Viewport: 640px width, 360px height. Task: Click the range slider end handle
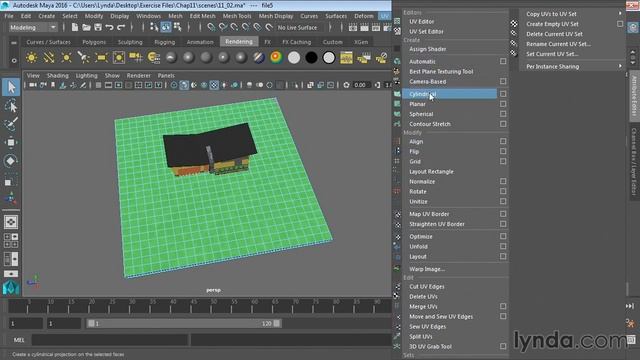277,323
